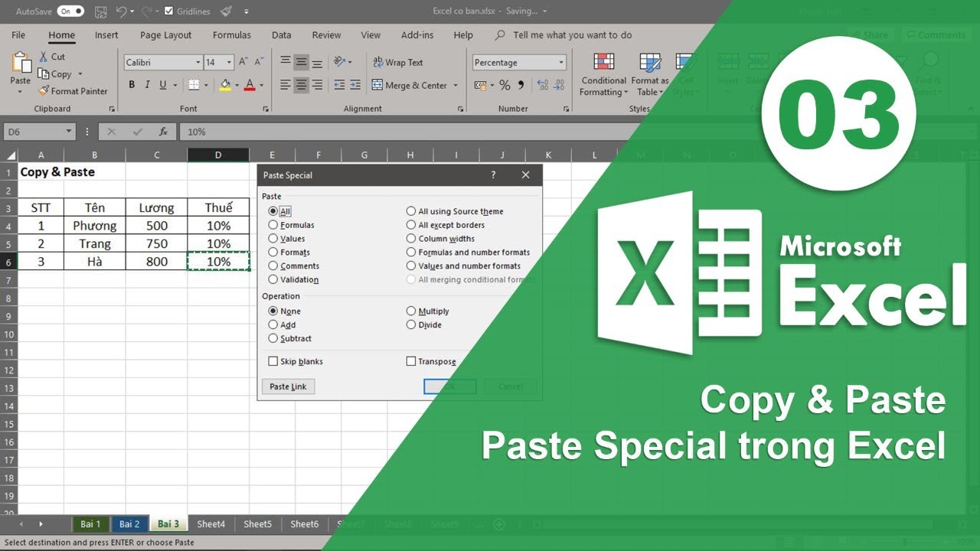Open the font size 14 dropdown
Image resolution: width=980 pixels, height=551 pixels.
pos(230,63)
